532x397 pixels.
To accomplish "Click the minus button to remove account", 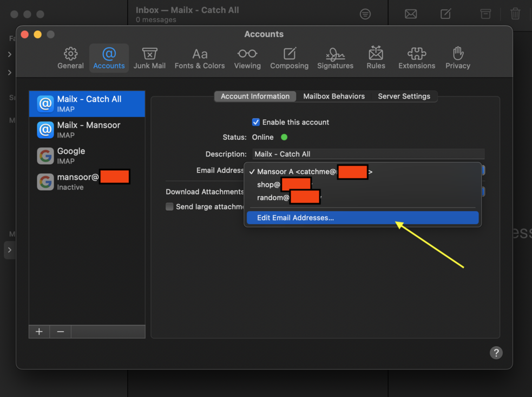I will tap(61, 331).
